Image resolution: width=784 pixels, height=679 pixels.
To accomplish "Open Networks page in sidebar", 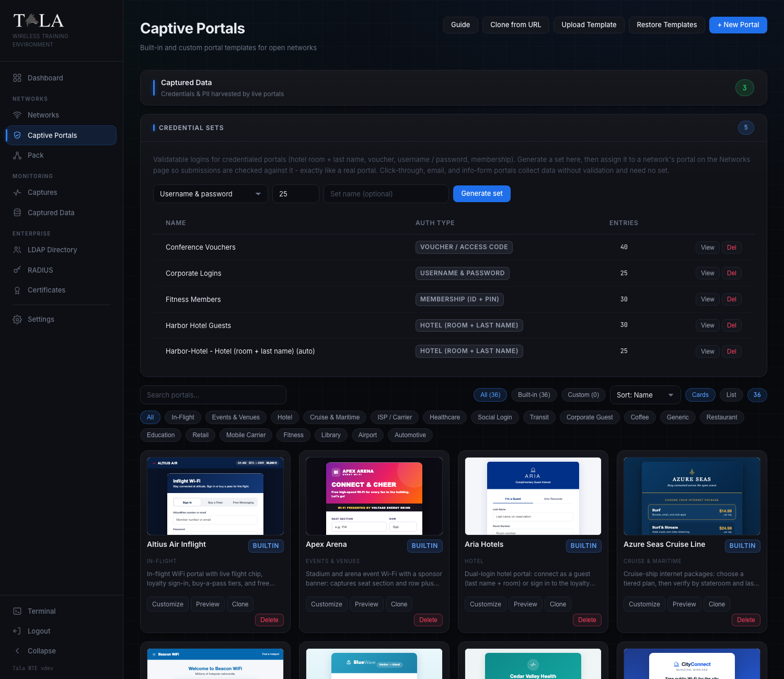I will (x=61, y=115).
